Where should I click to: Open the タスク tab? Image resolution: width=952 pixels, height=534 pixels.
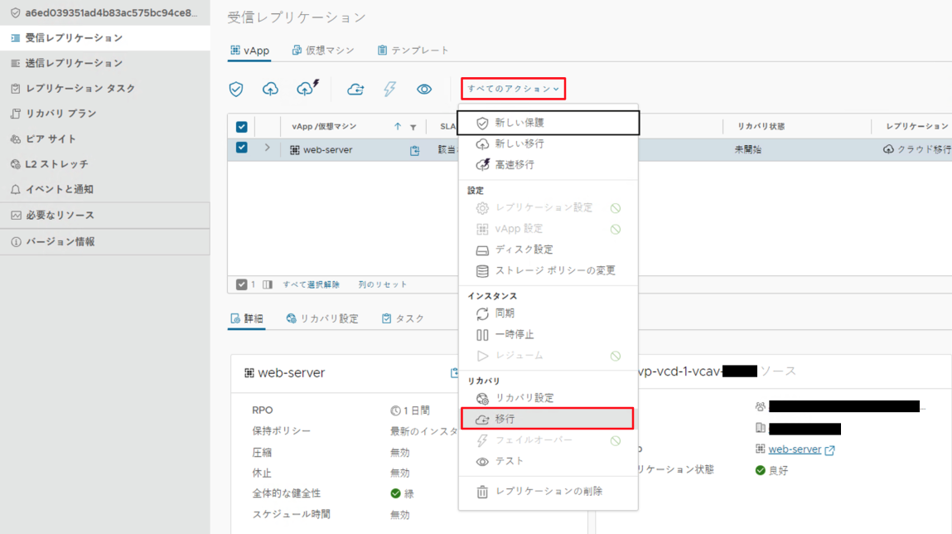tap(403, 318)
